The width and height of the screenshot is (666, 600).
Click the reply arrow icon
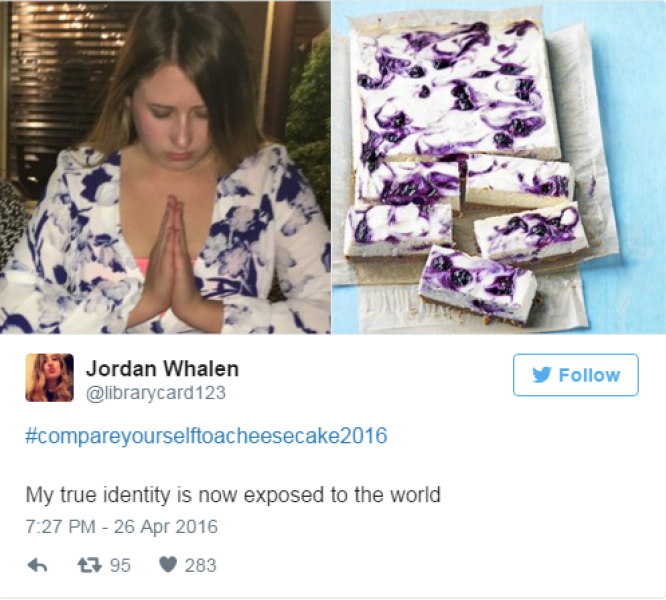coord(37,565)
